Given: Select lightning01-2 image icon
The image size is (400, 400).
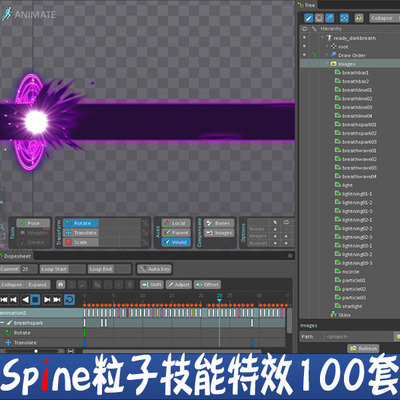Looking at the screenshot, I should click(337, 202).
